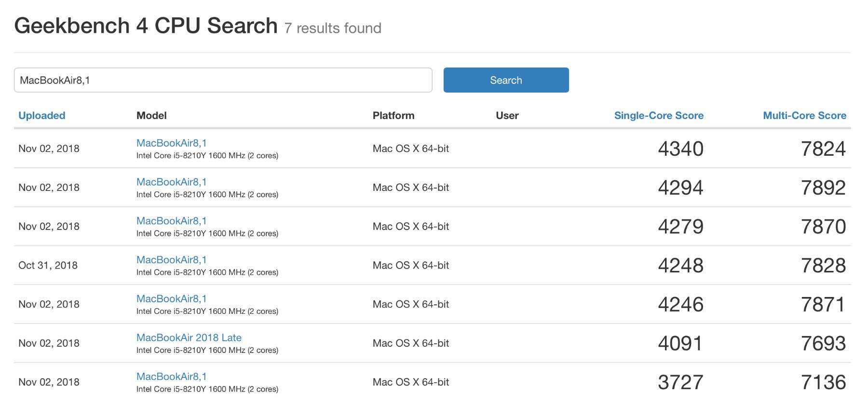Viewport: 868px width, 405px height.
Task: Sort results by Uploaded column
Action: 42,116
